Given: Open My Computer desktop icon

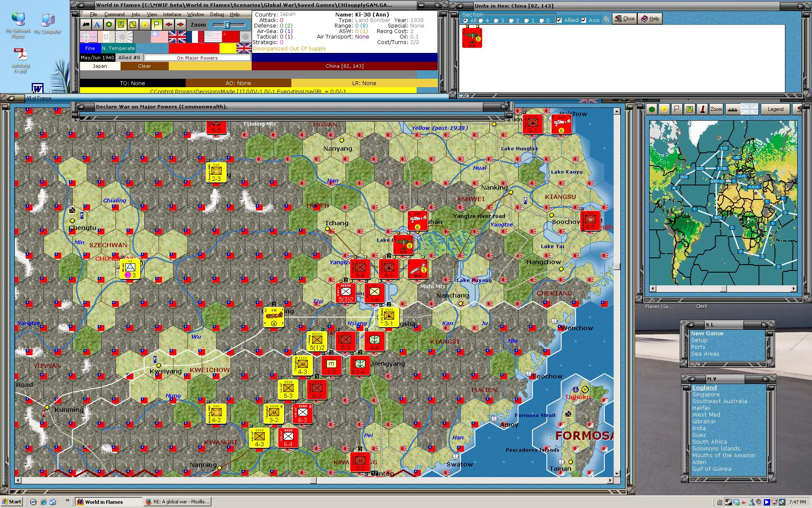Looking at the screenshot, I should [47, 24].
